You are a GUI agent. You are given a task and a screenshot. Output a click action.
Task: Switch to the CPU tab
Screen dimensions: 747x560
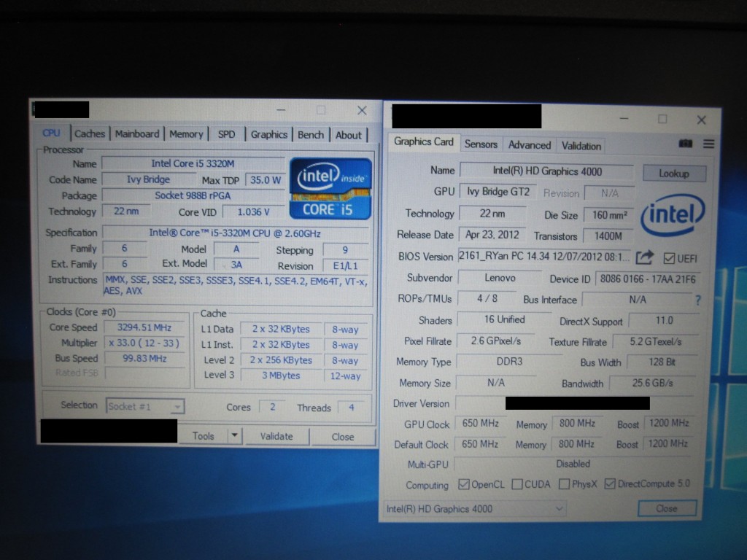(52, 133)
